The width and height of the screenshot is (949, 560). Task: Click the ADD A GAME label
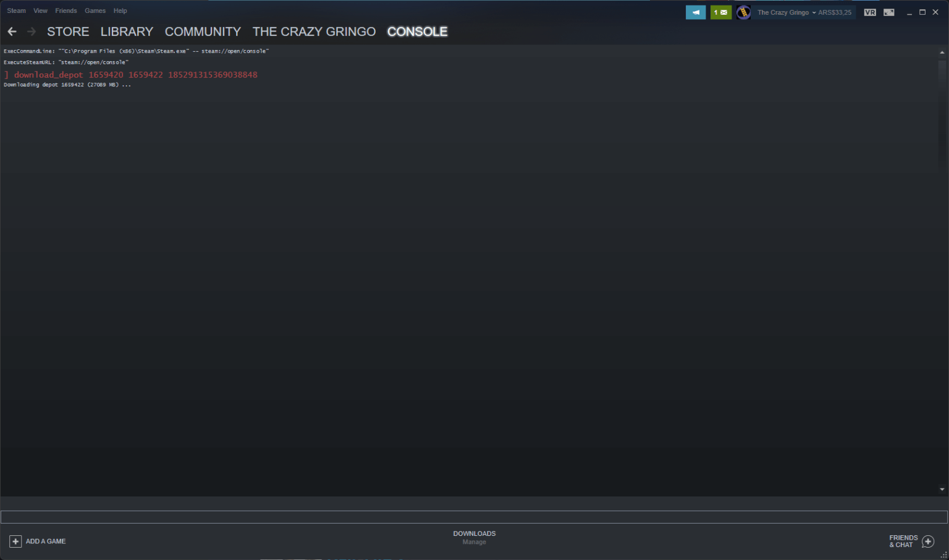(x=46, y=541)
